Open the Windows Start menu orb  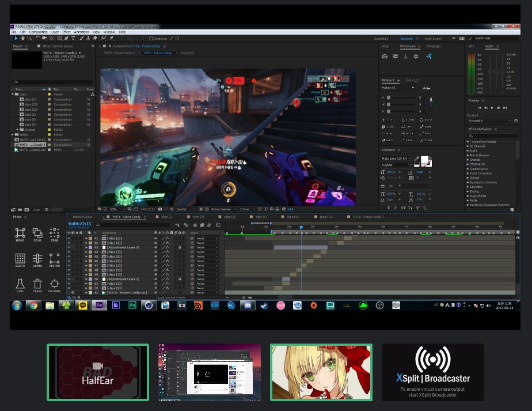(x=17, y=306)
